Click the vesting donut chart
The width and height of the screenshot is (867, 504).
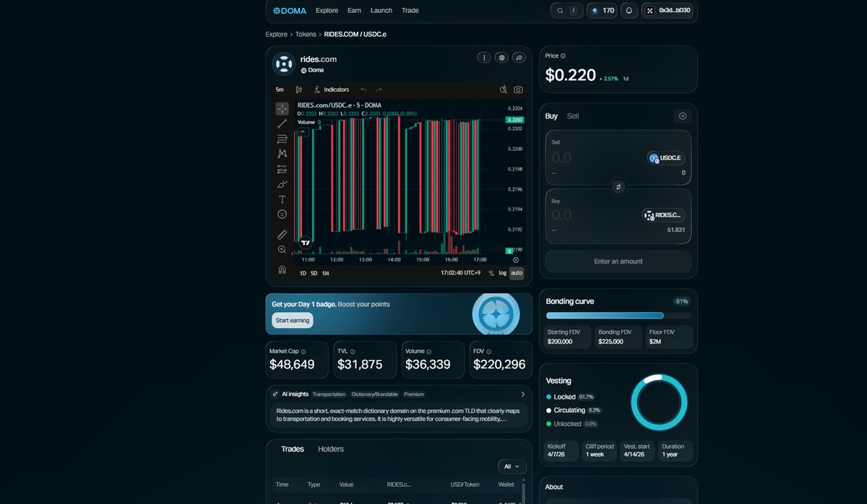click(x=659, y=402)
